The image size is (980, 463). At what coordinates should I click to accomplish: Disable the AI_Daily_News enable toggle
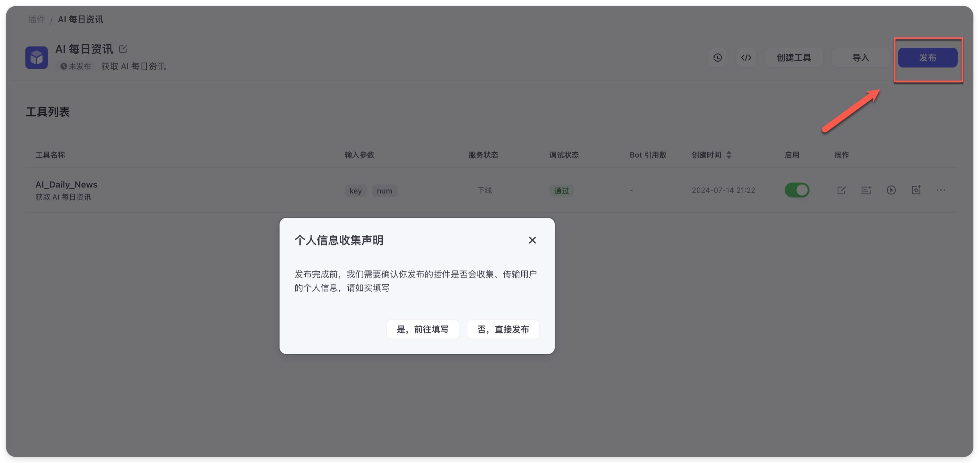[797, 190]
